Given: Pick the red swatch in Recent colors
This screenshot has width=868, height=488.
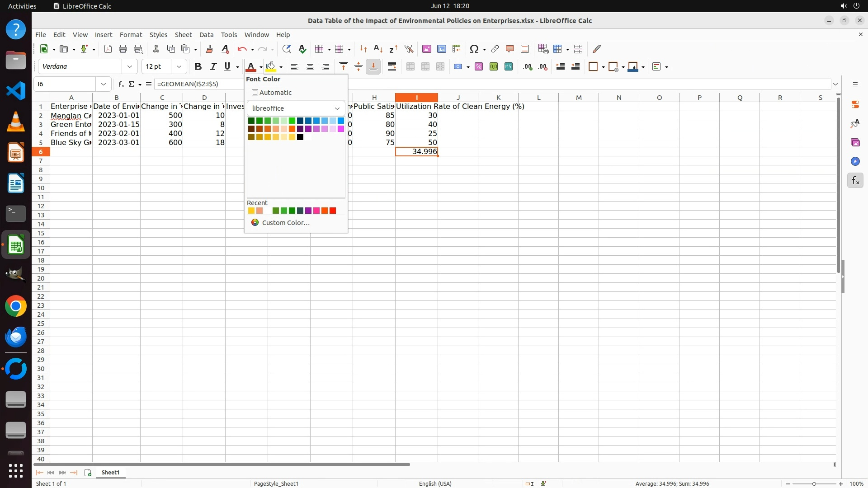Looking at the screenshot, I should pos(333,211).
